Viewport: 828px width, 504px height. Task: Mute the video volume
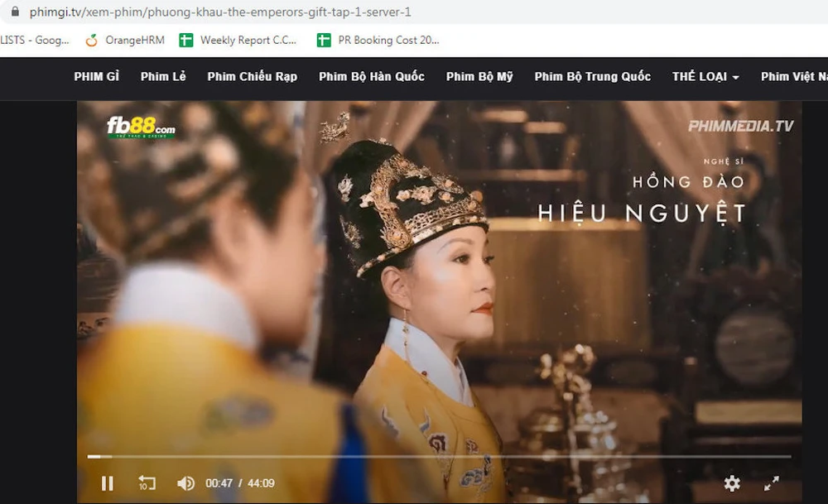[x=185, y=483]
